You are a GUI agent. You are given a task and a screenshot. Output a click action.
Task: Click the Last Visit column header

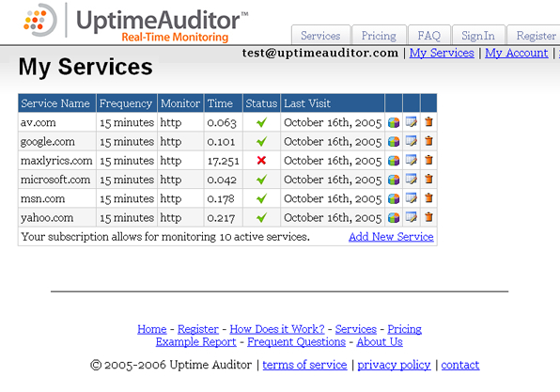click(x=333, y=103)
